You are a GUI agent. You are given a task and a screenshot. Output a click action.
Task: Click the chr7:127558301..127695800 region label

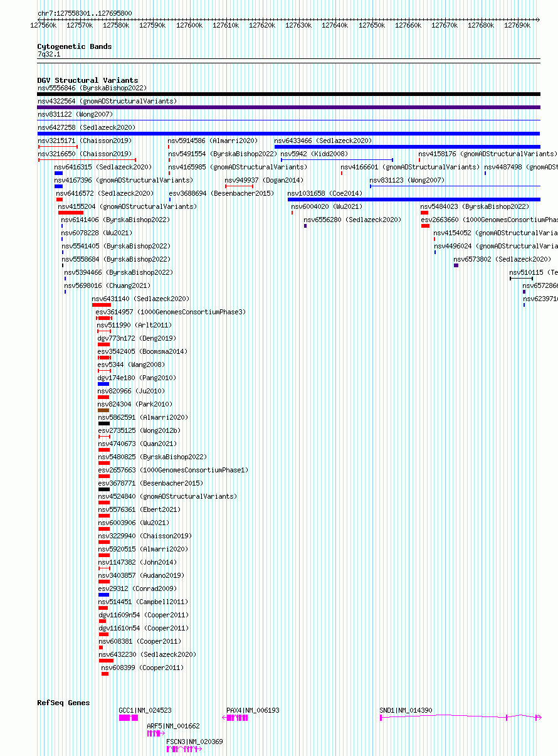85,13
